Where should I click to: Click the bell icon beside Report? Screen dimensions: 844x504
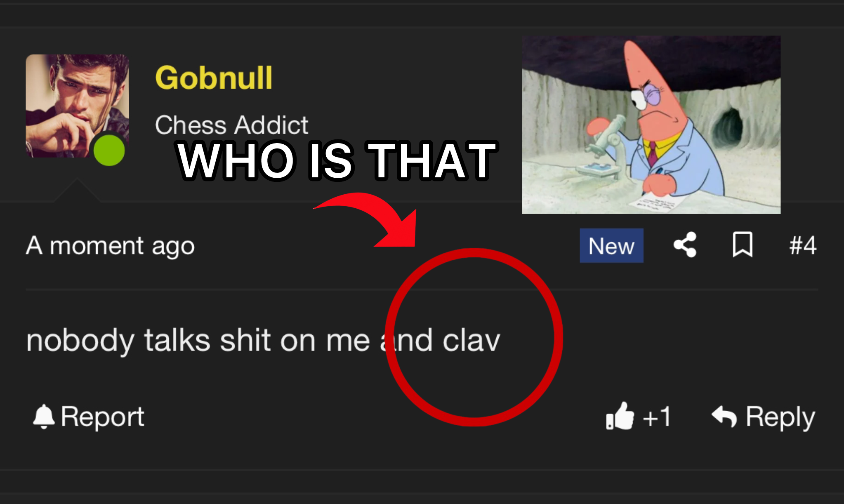click(x=44, y=417)
